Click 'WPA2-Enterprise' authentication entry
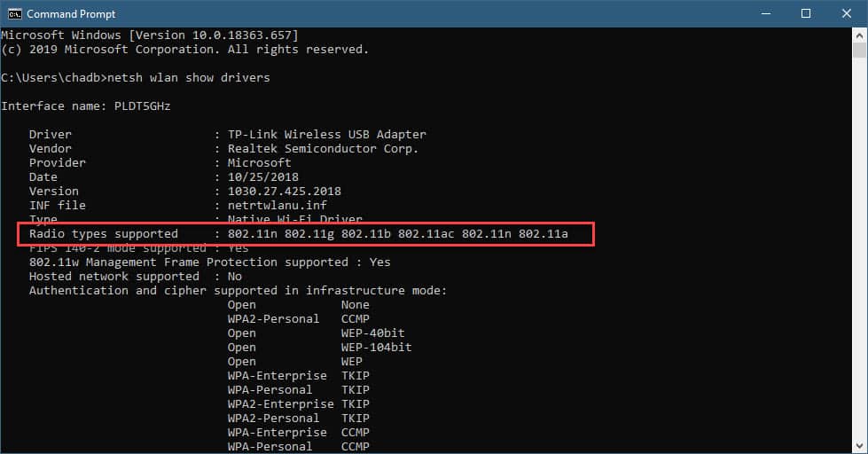Screen dimensions: 868x454 (281, 404)
